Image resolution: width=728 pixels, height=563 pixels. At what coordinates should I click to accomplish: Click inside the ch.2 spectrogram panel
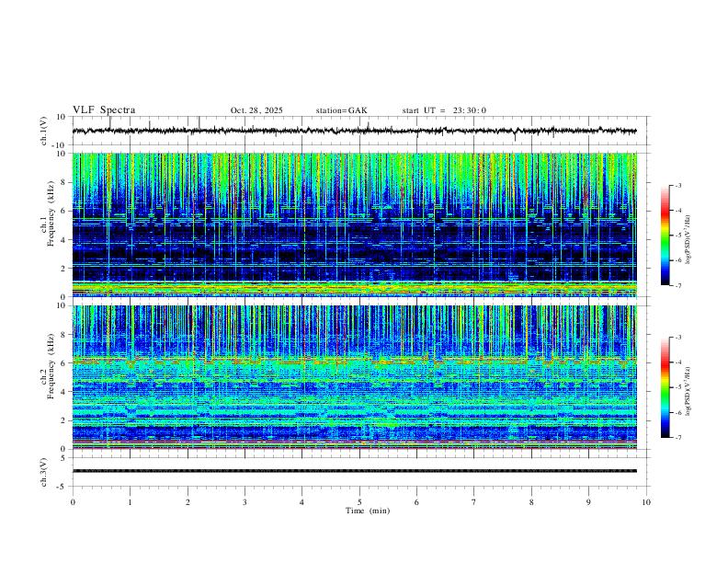point(354,377)
